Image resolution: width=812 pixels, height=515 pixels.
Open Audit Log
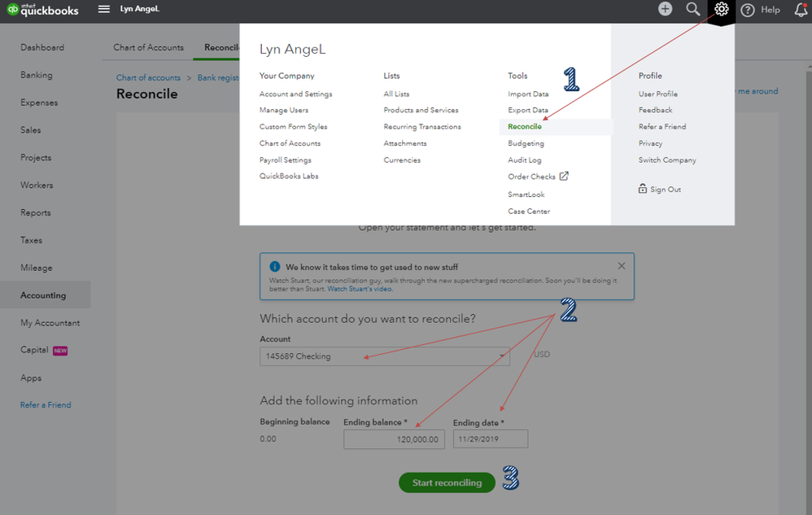pos(525,160)
